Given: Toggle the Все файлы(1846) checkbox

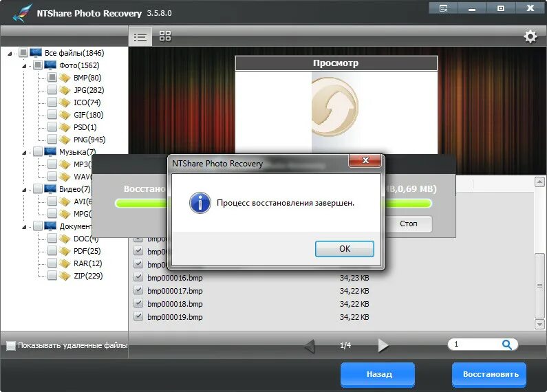Looking at the screenshot, I should (23, 53).
